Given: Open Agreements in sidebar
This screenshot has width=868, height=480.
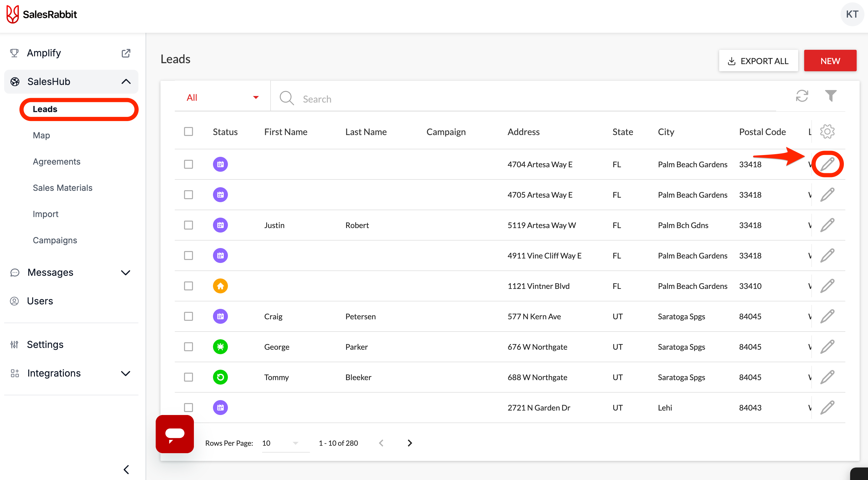Looking at the screenshot, I should point(57,162).
